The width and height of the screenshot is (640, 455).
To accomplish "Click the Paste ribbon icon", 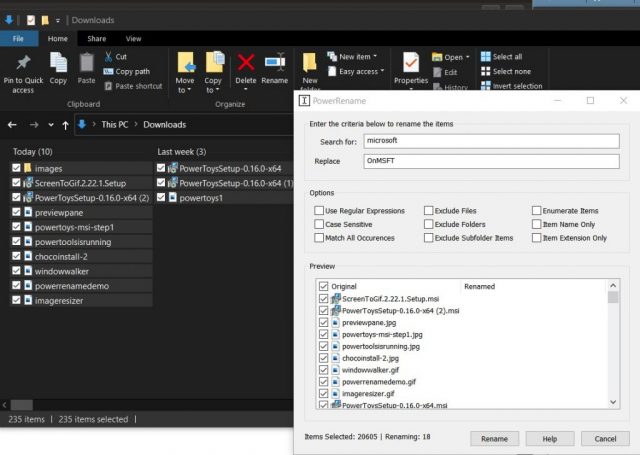I will (86, 63).
